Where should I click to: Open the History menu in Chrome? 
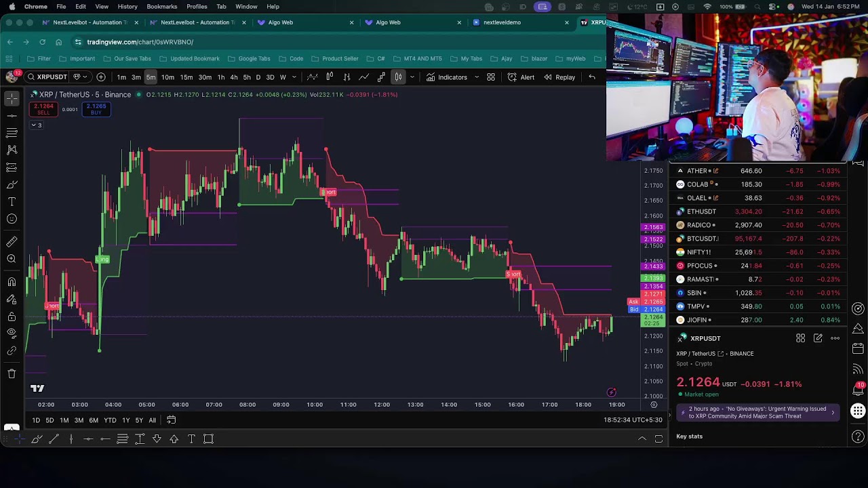coord(127,7)
